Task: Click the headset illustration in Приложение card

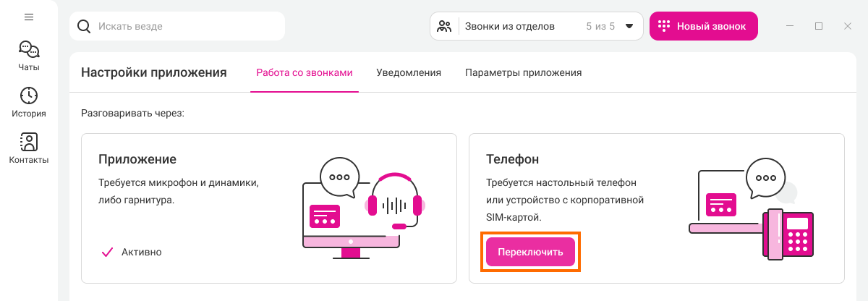Action: [393, 200]
